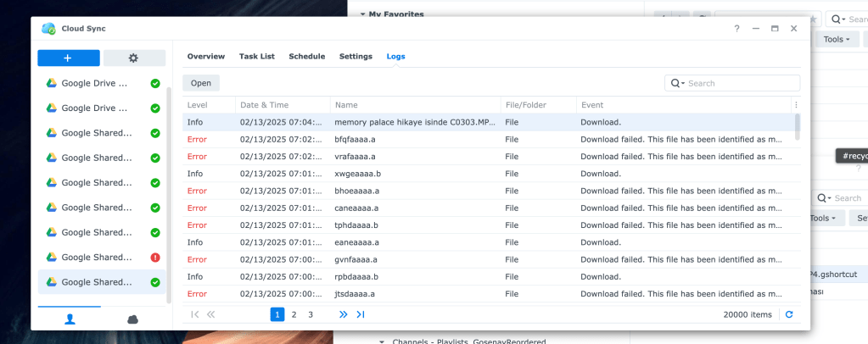Switch to the Overview tab
This screenshot has width=868, height=344.
coord(206,57)
